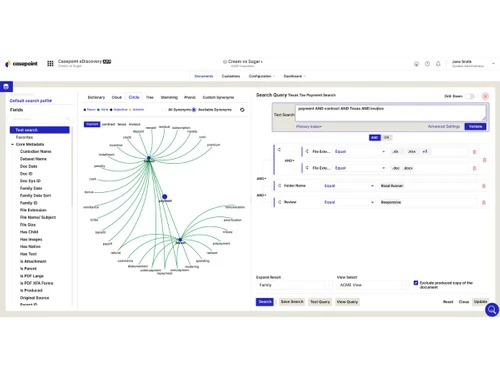Click the header icon left of help
This screenshot has width=500, height=375.
coord(416,64)
